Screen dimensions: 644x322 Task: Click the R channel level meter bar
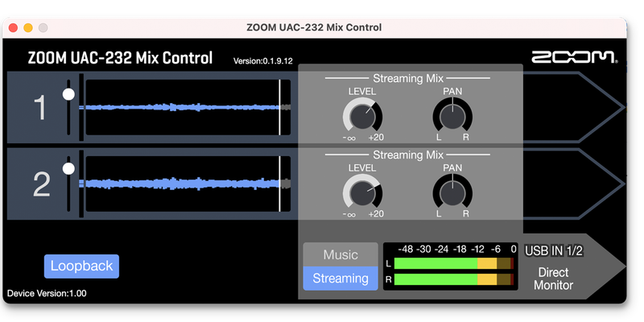(448, 279)
